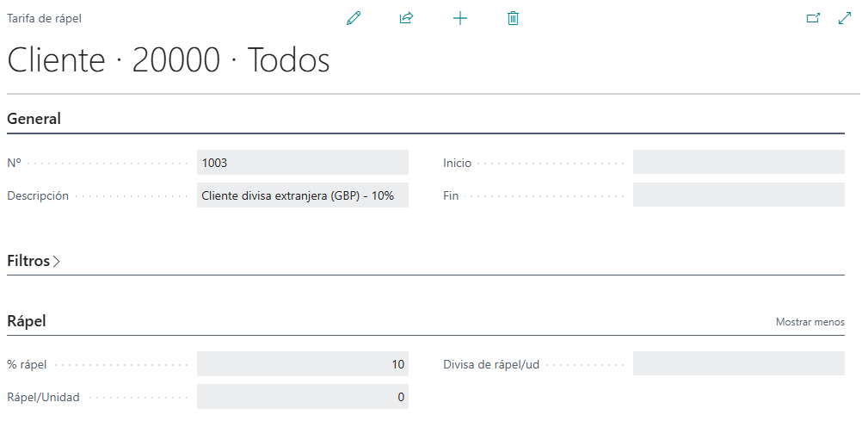Image resolution: width=868 pixels, height=421 pixels.
Task: Collapse the General section header
Action: (34, 119)
